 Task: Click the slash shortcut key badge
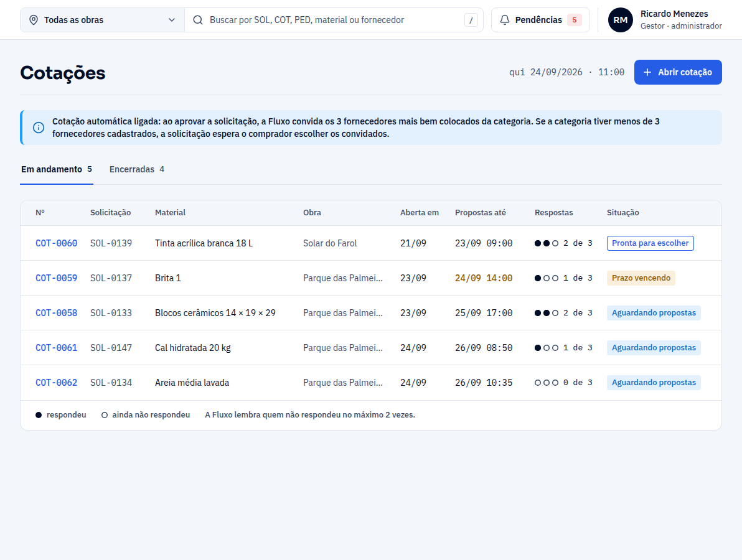(x=471, y=21)
